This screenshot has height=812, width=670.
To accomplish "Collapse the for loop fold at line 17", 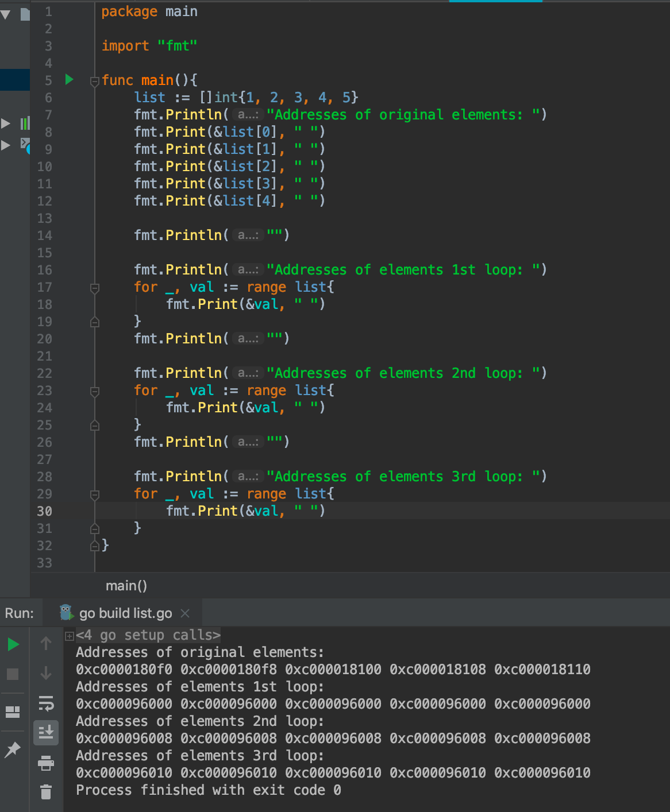I will tap(94, 287).
